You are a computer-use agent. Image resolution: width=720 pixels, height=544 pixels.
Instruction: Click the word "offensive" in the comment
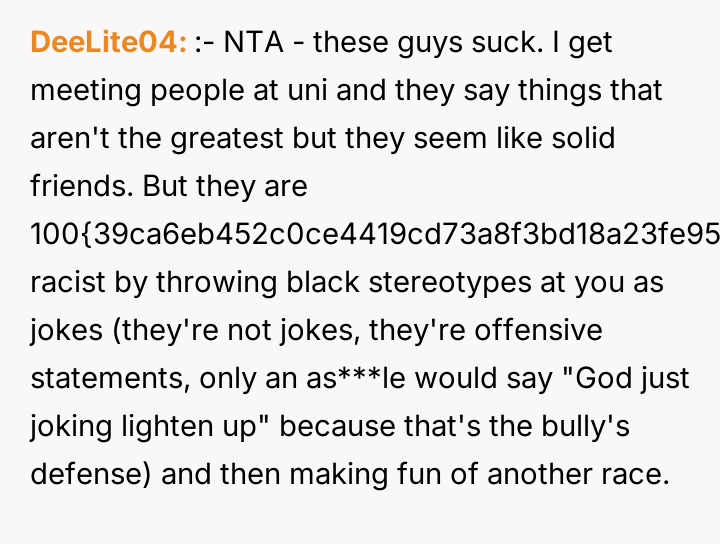(x=544, y=331)
